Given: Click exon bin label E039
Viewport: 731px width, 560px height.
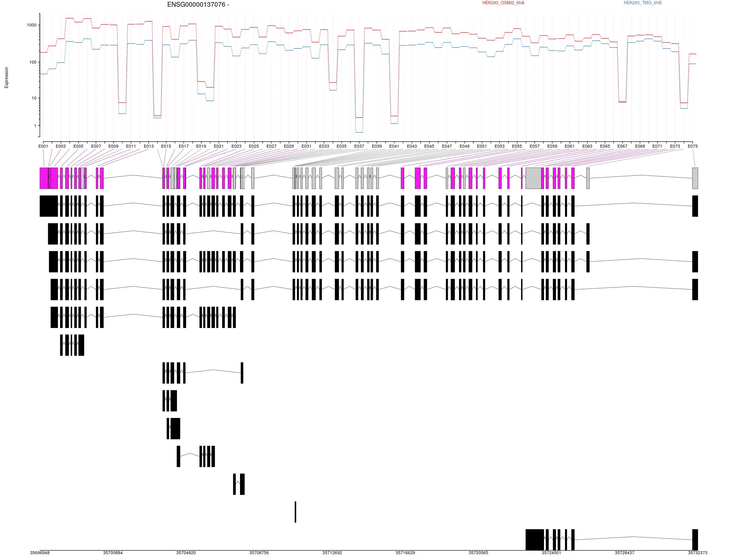Looking at the screenshot, I should pyautogui.click(x=377, y=146).
